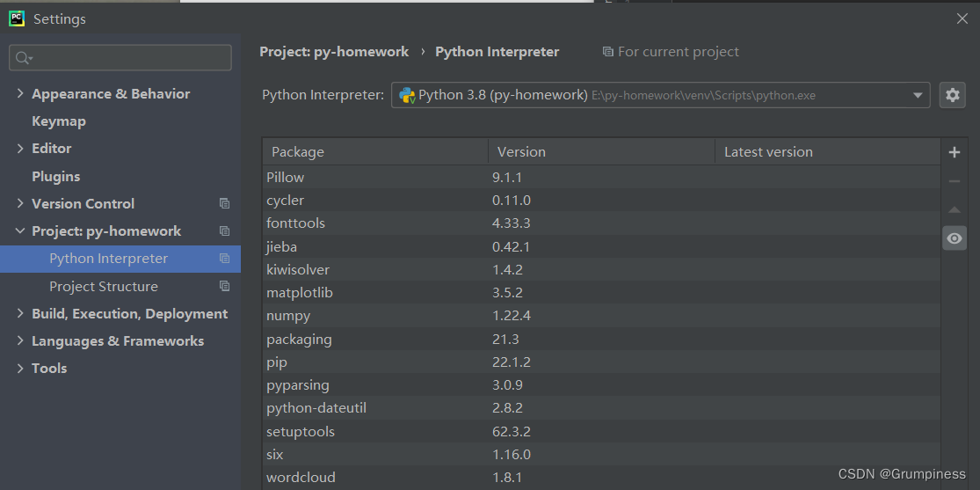
Task: Focus the settings search field
Action: pyautogui.click(x=120, y=57)
